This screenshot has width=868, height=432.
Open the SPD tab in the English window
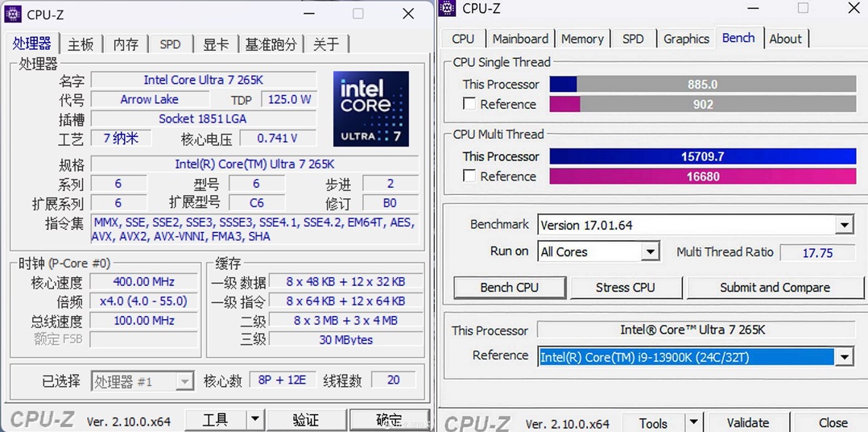[633, 39]
